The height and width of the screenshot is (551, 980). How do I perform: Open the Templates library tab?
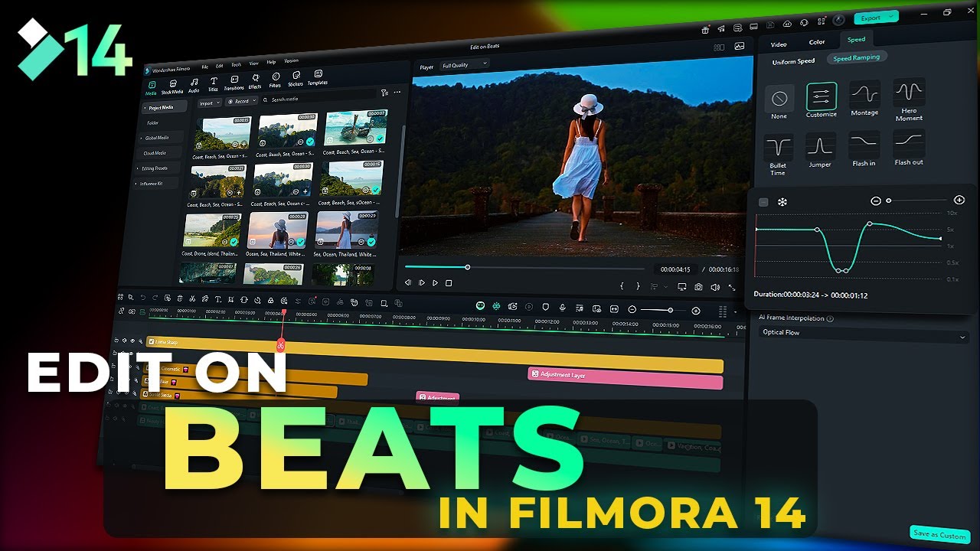click(x=318, y=77)
